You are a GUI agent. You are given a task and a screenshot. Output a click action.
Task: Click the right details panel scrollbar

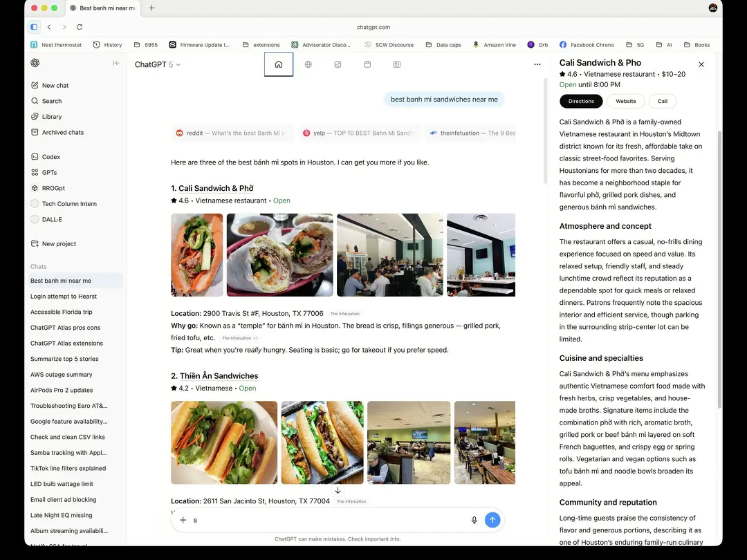tap(719, 277)
